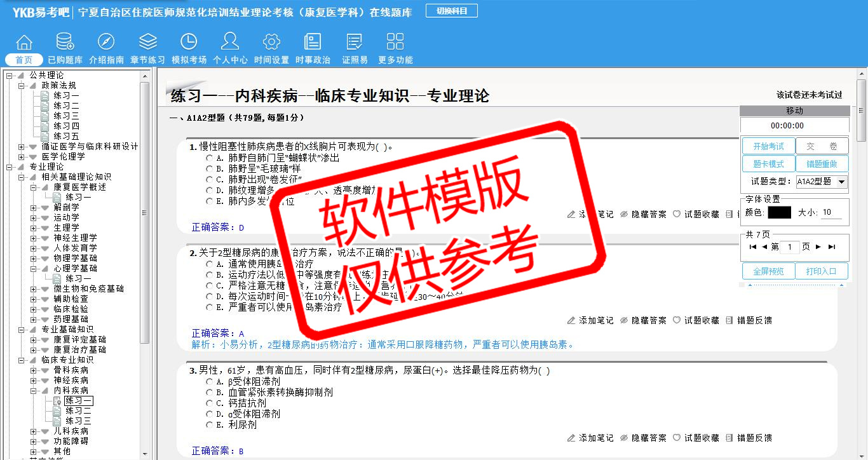Click the 错题重做 button

[822, 164]
